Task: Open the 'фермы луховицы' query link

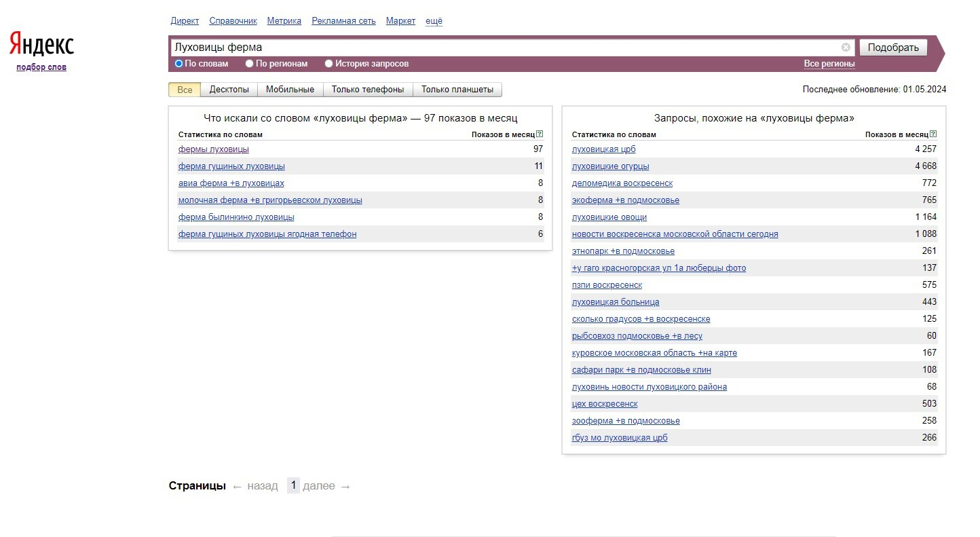Action: (214, 149)
